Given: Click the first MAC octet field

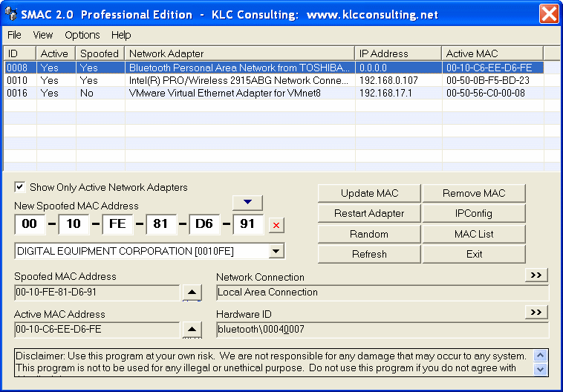Looking at the screenshot, I should tap(30, 225).
